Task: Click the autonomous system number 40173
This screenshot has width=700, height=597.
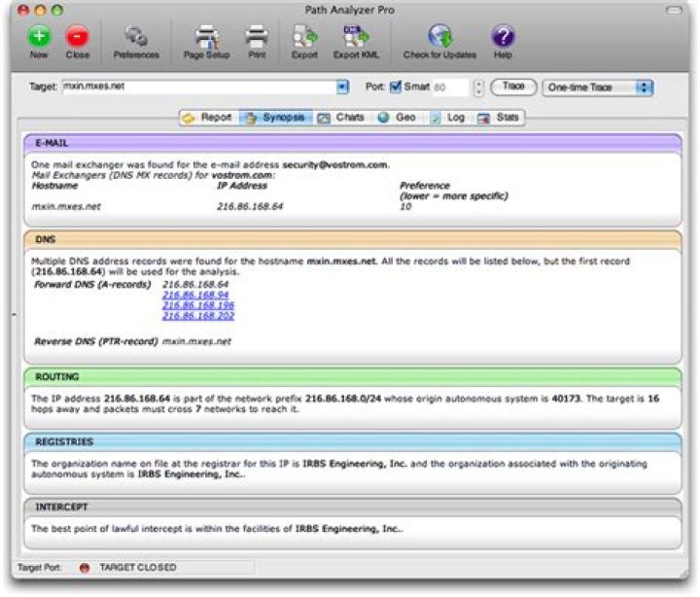Action: click(566, 399)
